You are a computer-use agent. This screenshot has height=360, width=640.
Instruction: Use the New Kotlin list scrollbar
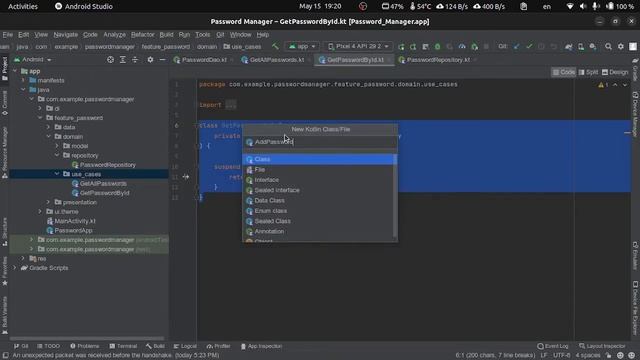coord(395,196)
